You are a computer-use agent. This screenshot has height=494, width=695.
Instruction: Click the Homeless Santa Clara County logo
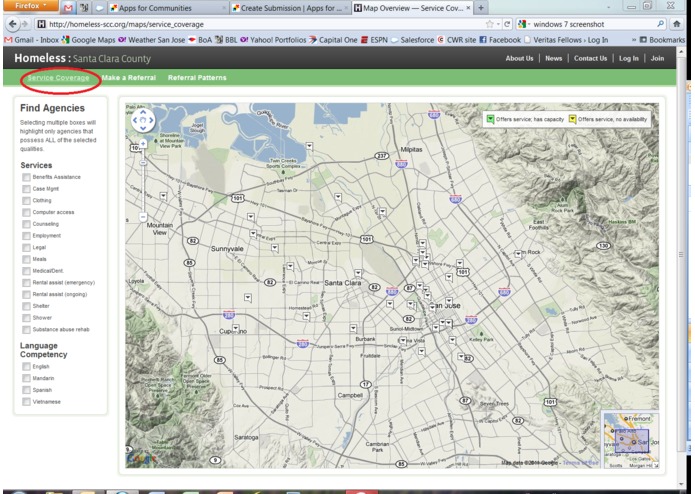(x=82, y=58)
